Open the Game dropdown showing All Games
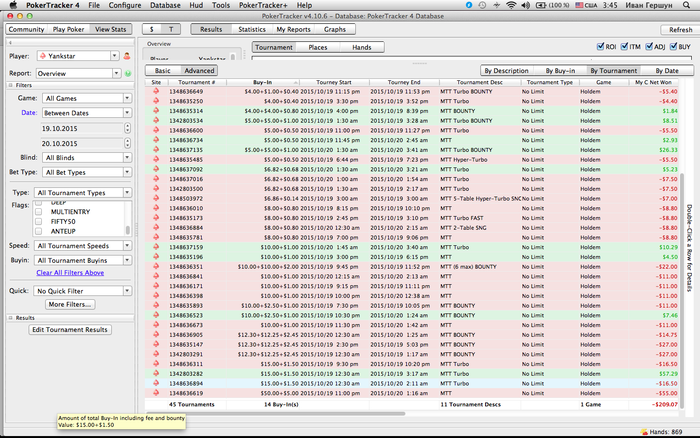700x438 pixels. [87, 98]
